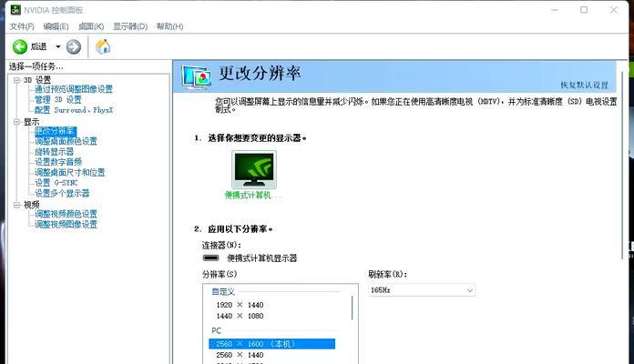Open 调整视频颜色设置

click(x=66, y=214)
